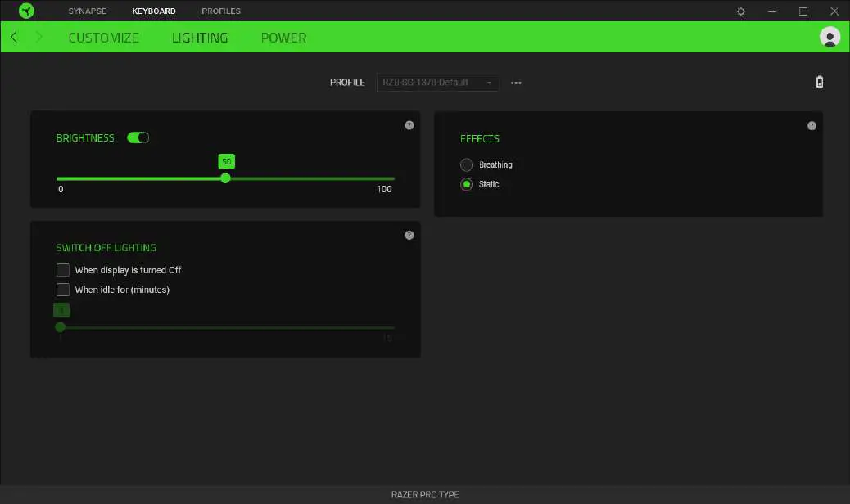
Task: Click the PROFILE label
Action: [347, 83]
